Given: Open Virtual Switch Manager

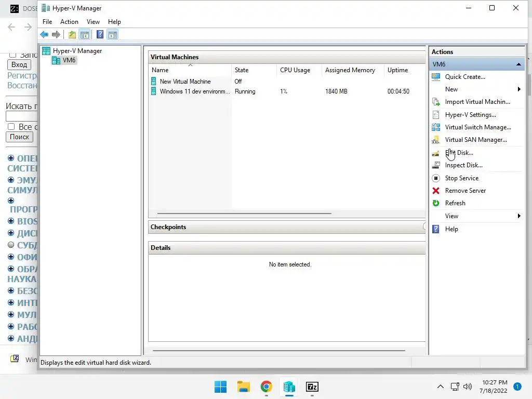Looking at the screenshot, I should click(478, 127).
